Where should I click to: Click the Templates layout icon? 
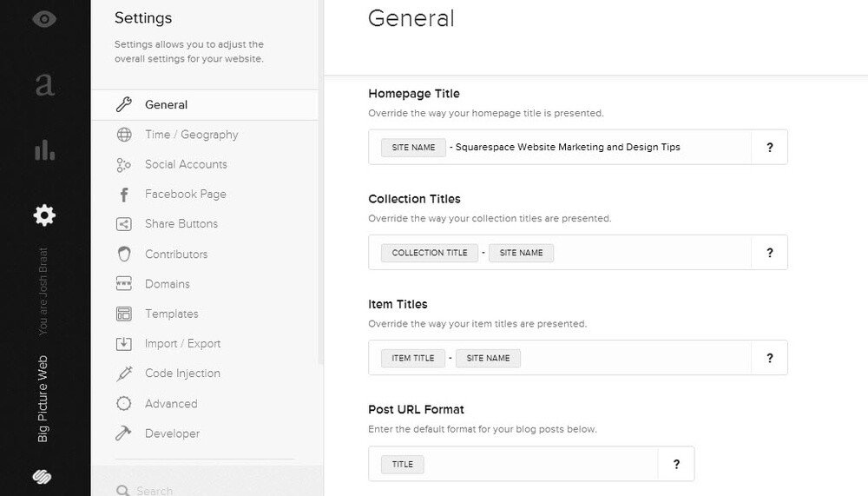[124, 314]
